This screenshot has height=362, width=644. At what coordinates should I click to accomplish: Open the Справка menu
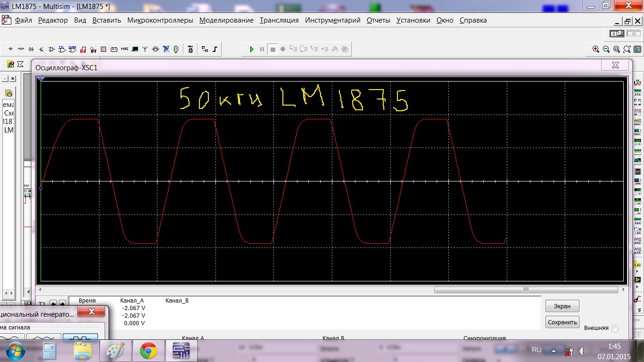pos(473,20)
